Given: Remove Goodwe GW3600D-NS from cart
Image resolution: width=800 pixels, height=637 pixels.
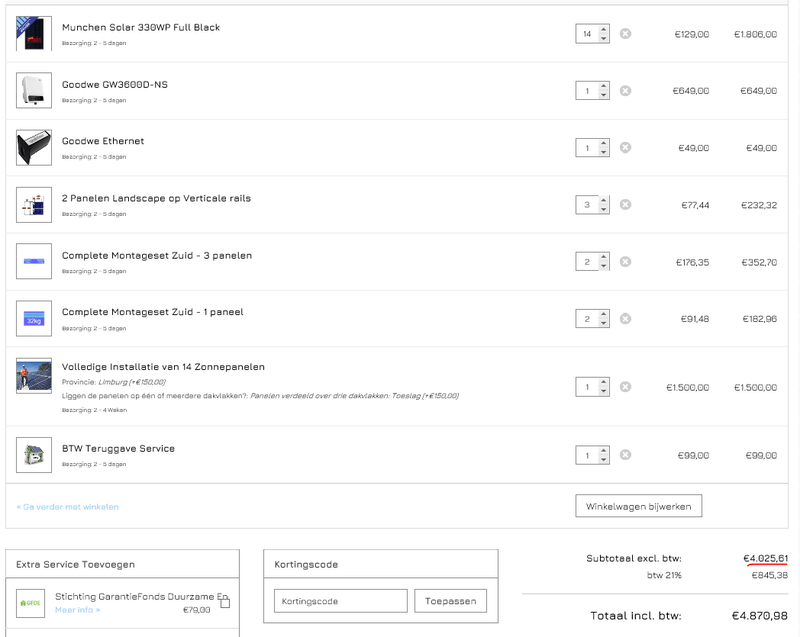Looking at the screenshot, I should [x=625, y=91].
